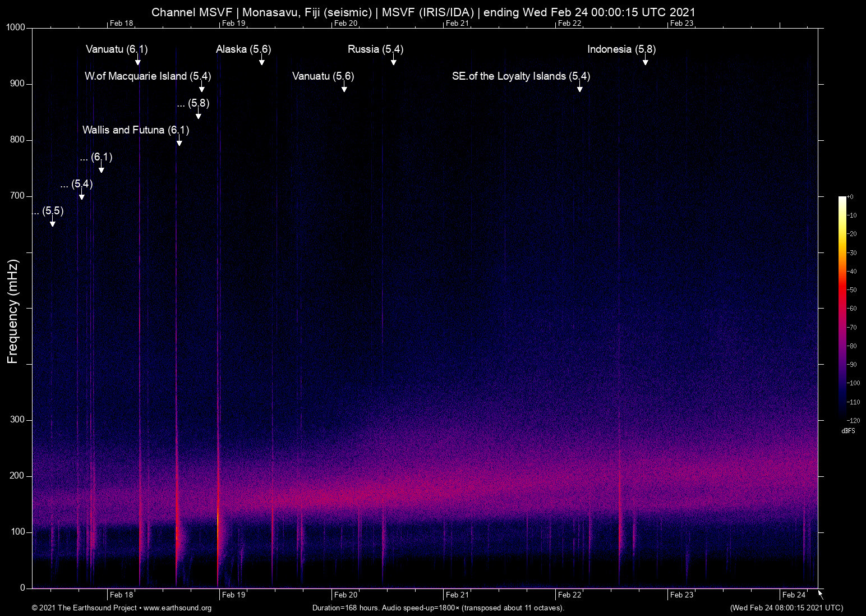The width and height of the screenshot is (866, 616).
Task: Select the Alaska (5.6) event label
Action: [243, 49]
